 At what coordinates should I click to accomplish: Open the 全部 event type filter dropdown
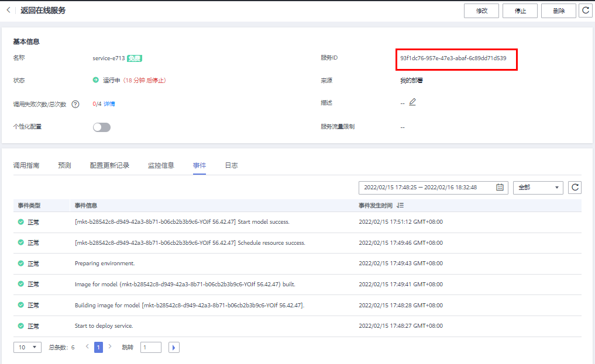point(538,188)
